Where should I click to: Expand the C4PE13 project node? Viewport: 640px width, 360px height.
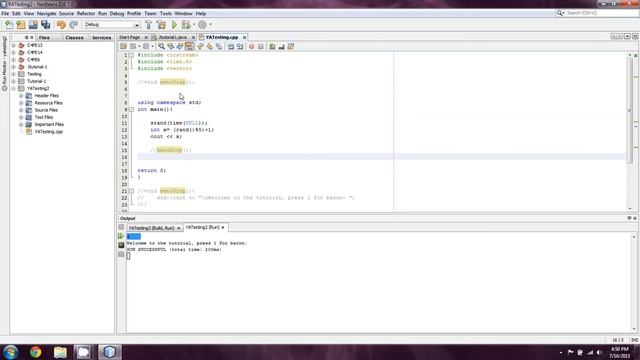13,45
